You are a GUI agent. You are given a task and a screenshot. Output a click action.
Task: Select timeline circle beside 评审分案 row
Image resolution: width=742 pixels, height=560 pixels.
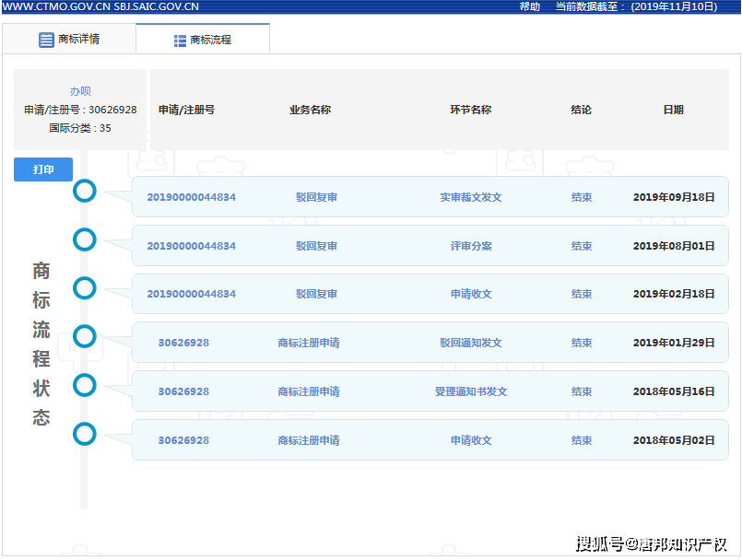point(85,239)
